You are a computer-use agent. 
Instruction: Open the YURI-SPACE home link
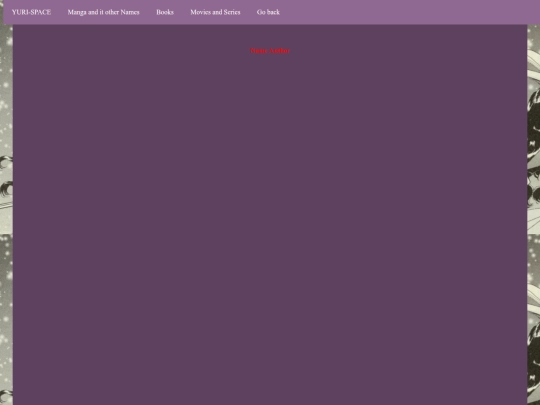pos(31,12)
